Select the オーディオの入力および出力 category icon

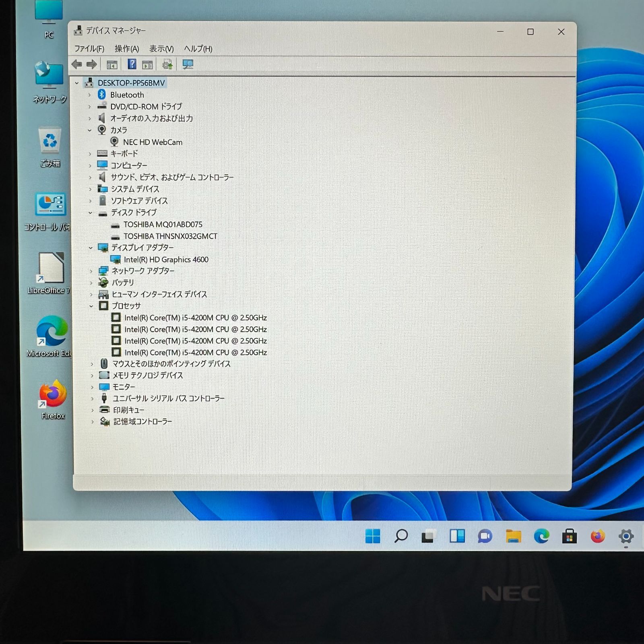coord(102,118)
